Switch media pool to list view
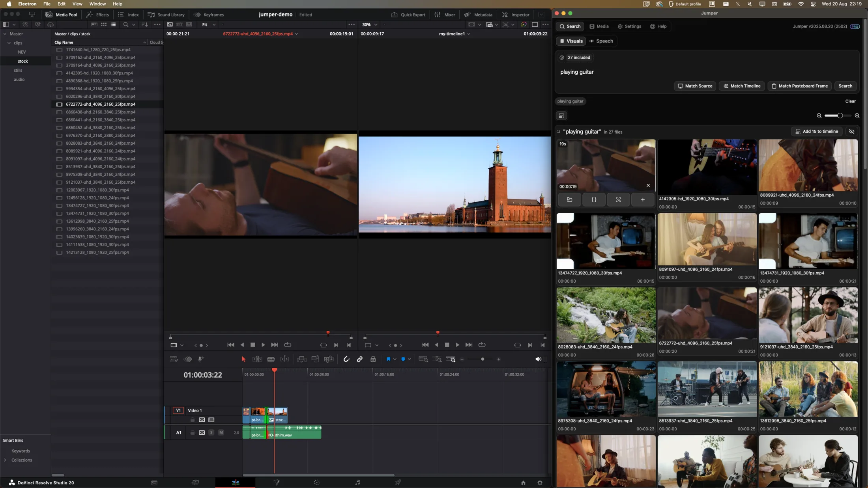The height and width of the screenshot is (488, 868). (113, 24)
